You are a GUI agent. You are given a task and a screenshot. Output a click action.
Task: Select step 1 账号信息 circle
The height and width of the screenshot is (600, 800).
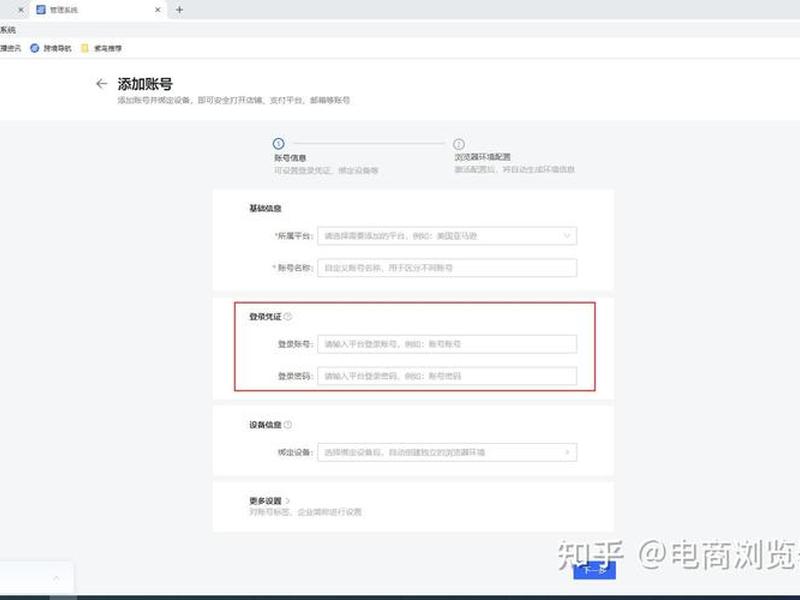click(279, 143)
